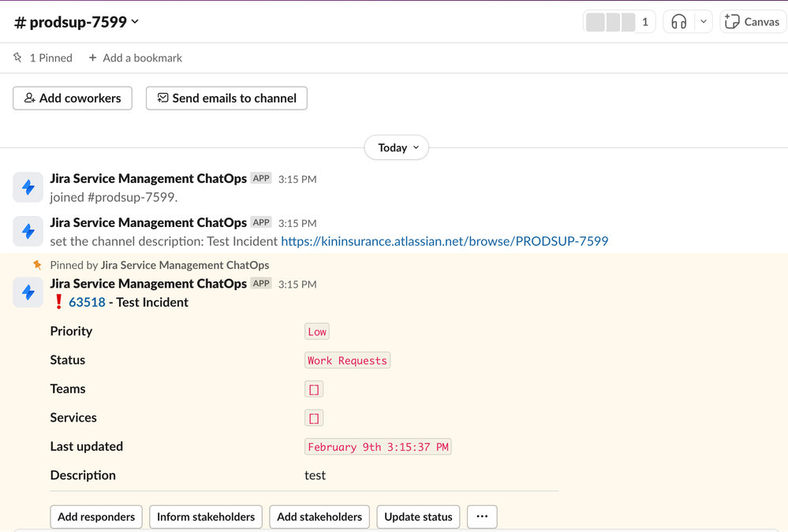Click the orange pinned marker icon

[x=37, y=265]
